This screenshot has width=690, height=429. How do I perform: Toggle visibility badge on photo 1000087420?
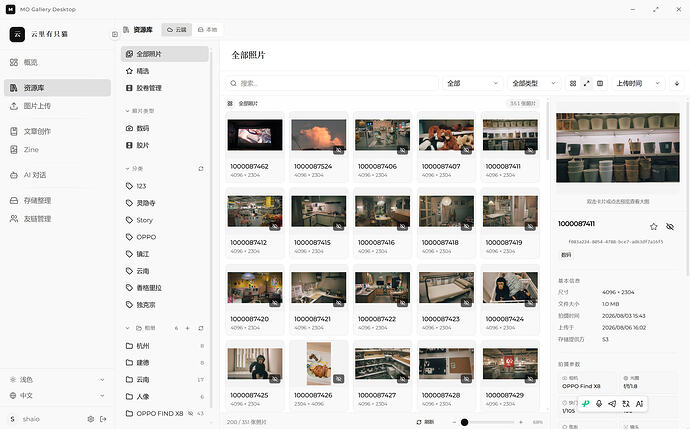(275, 303)
